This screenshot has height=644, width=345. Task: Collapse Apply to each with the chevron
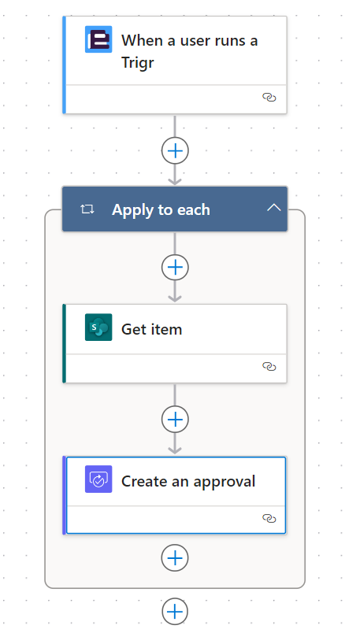(x=274, y=208)
